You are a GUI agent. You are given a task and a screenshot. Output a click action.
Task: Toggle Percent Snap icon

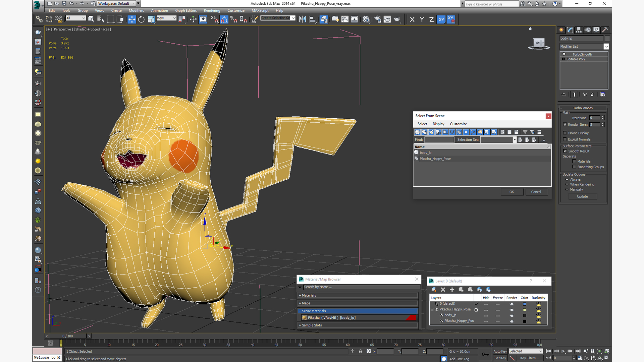pyautogui.click(x=234, y=19)
